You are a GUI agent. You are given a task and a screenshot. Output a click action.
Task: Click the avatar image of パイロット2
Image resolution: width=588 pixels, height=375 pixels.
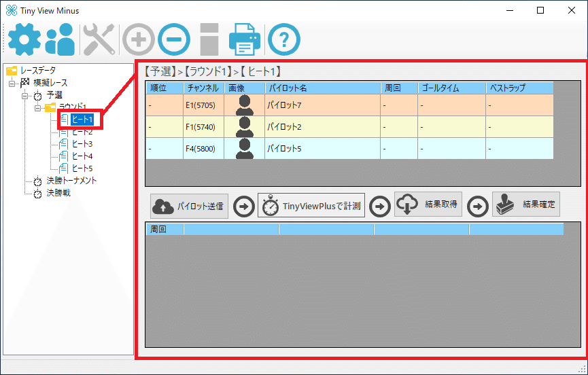[245, 127]
